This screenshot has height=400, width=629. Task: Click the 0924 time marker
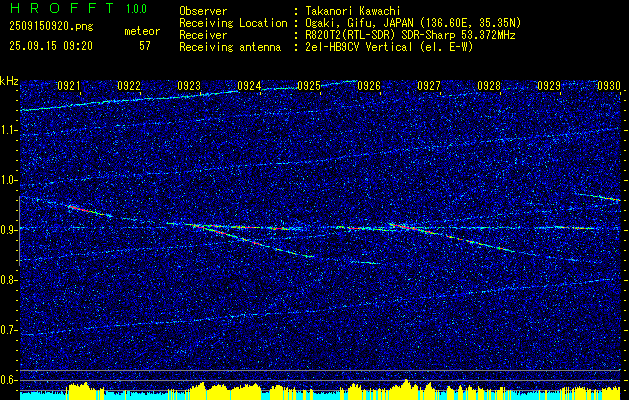[x=249, y=86]
